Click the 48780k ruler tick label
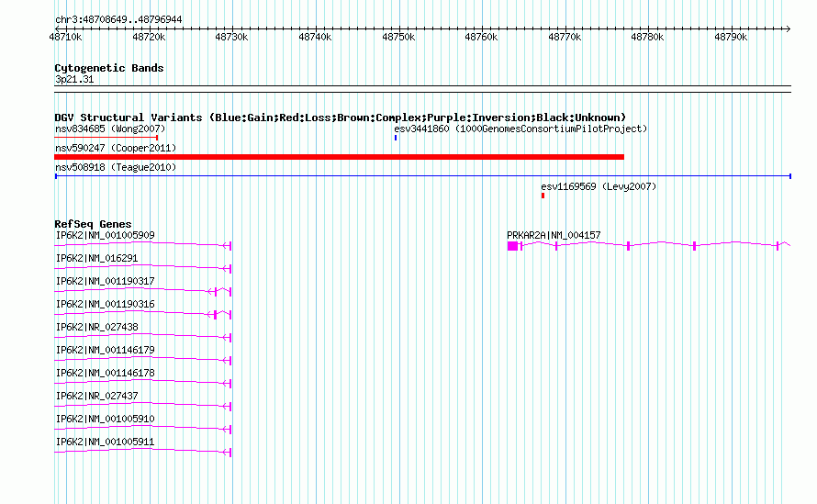Screen dimensions: 817x504 coord(648,37)
